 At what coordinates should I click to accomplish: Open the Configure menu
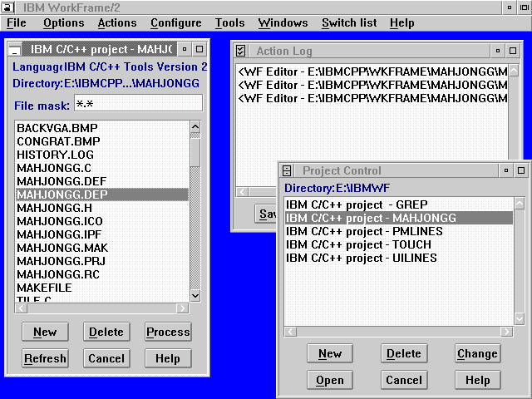tap(175, 23)
